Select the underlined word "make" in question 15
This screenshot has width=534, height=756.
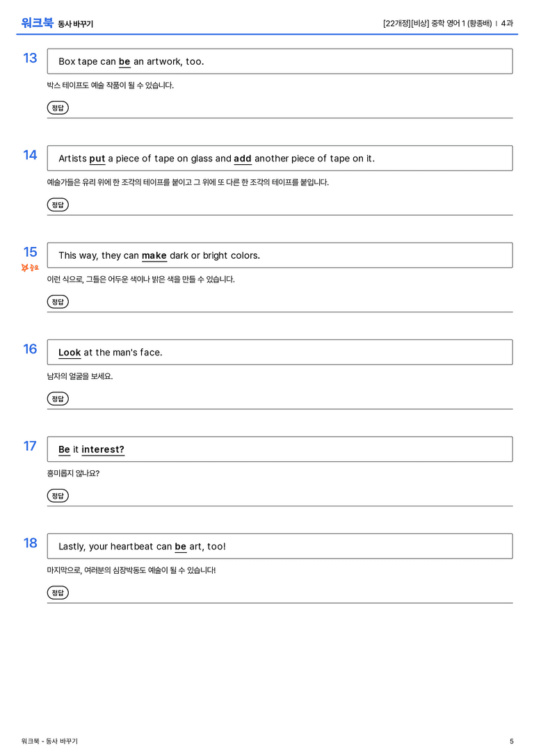(154, 255)
